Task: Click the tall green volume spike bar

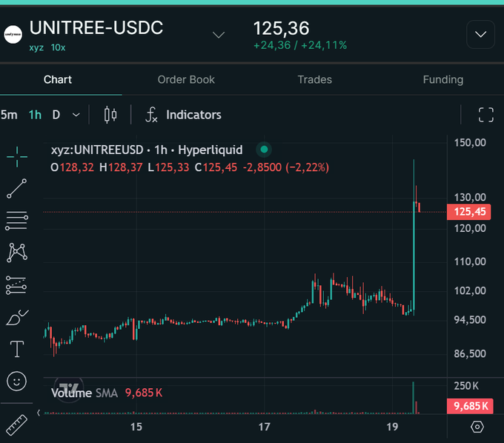Action: click(x=414, y=397)
